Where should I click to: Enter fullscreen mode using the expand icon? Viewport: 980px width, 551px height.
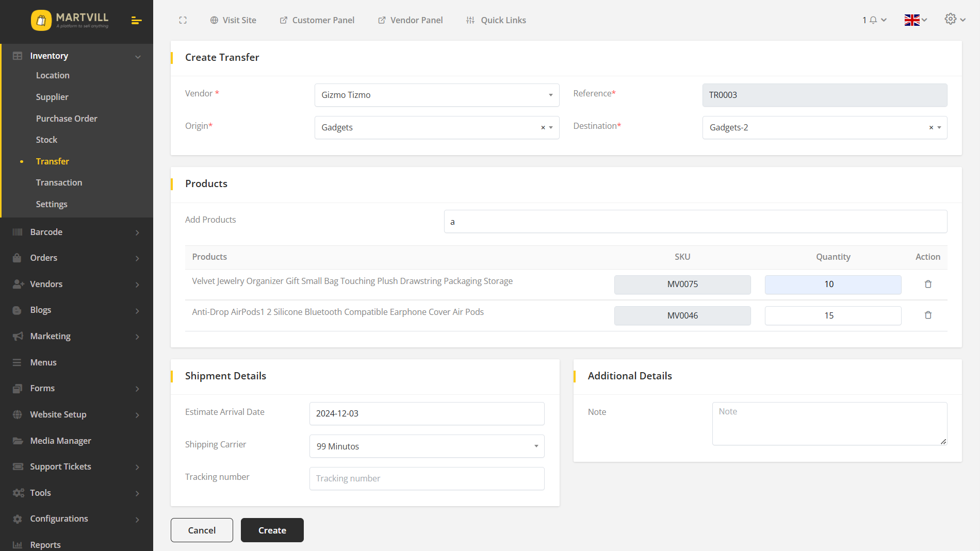pos(183,20)
